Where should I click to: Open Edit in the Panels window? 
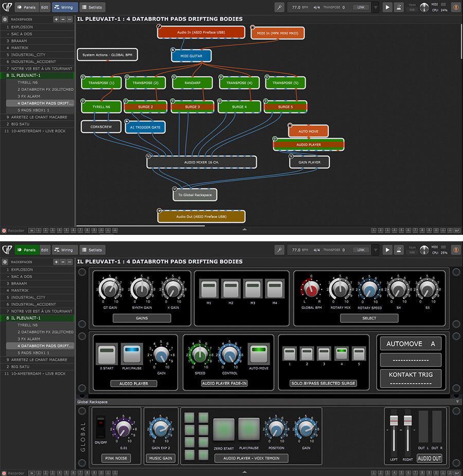pyautogui.click(x=45, y=250)
